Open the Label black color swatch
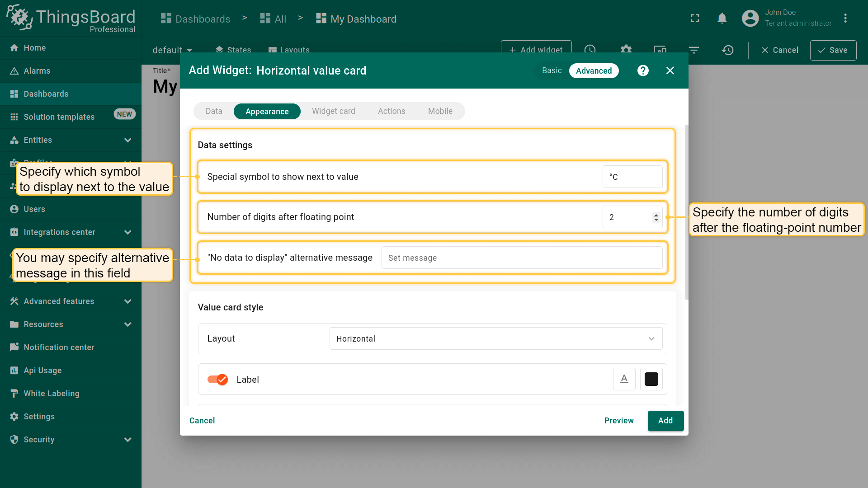The width and height of the screenshot is (868, 488). [651, 379]
